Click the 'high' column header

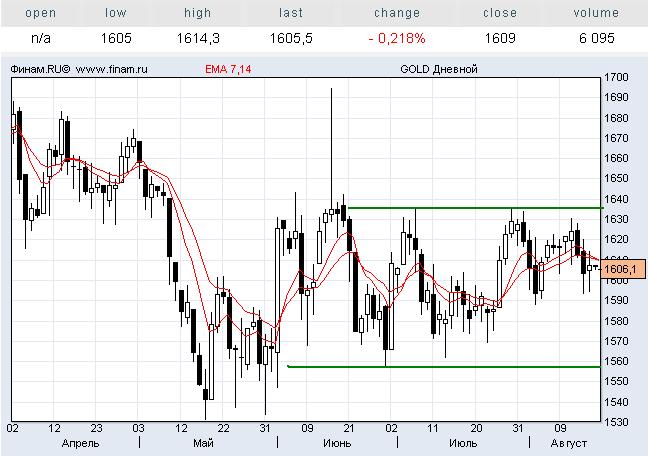[x=198, y=13]
